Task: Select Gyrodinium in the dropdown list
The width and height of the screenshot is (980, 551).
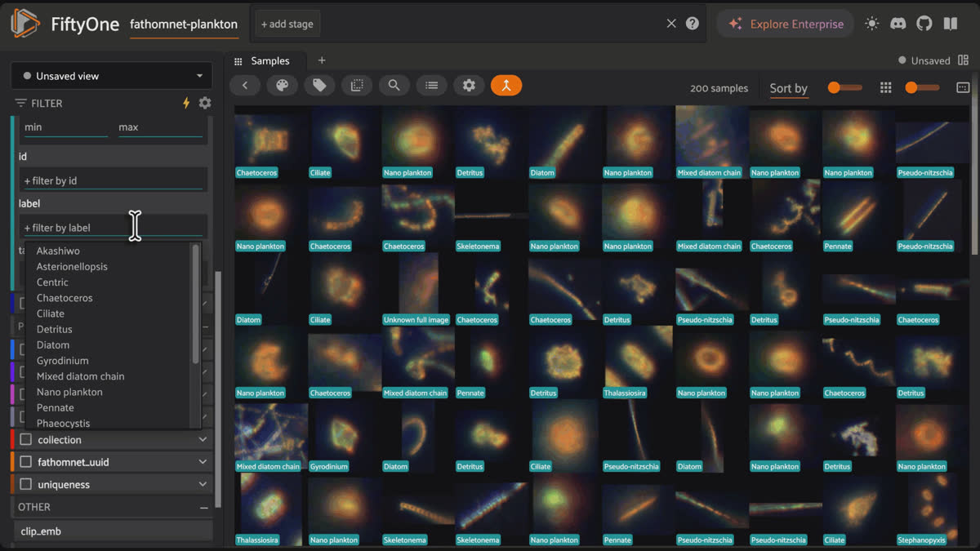Action: [x=62, y=360]
